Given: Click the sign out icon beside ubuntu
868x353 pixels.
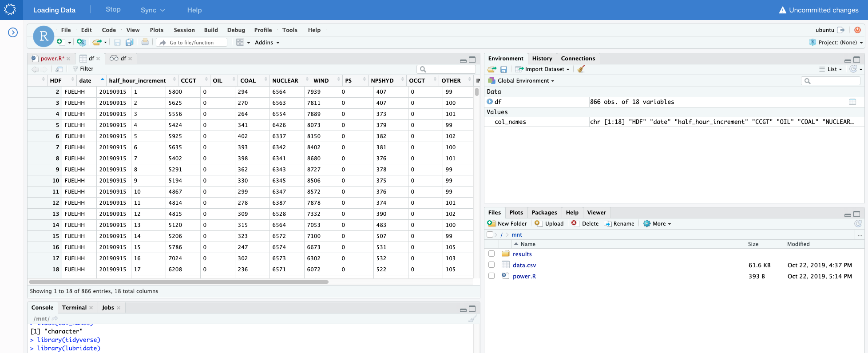Looking at the screenshot, I should [x=841, y=30].
